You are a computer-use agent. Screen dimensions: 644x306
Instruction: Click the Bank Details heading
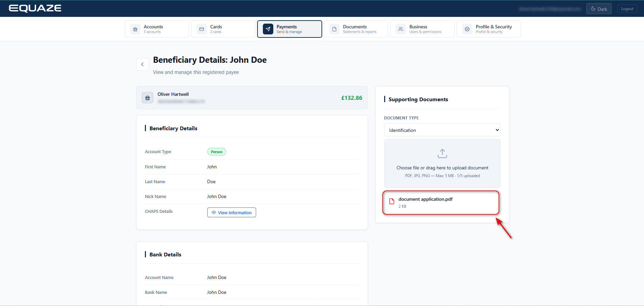pos(165,254)
